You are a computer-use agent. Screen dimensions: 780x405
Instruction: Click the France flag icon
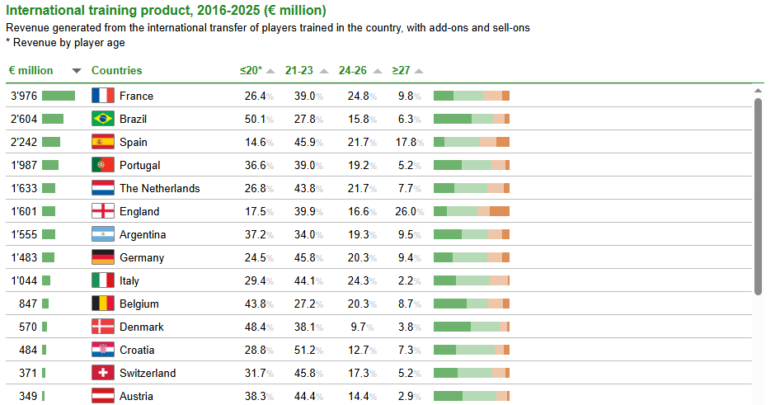coord(103,95)
